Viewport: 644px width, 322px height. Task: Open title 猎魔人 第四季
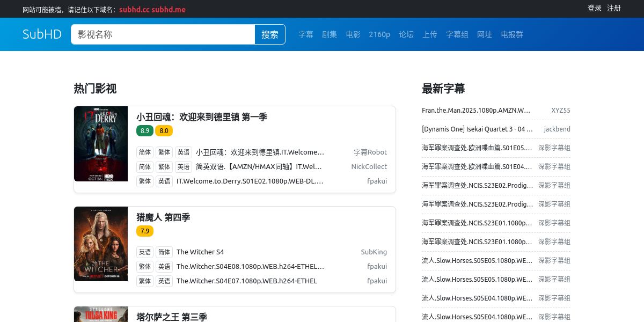click(x=163, y=217)
